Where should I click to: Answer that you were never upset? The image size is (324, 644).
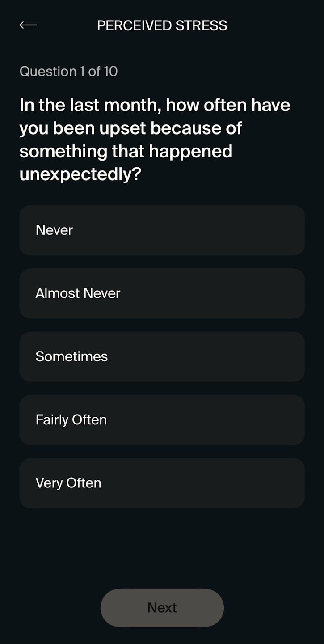coord(162,230)
